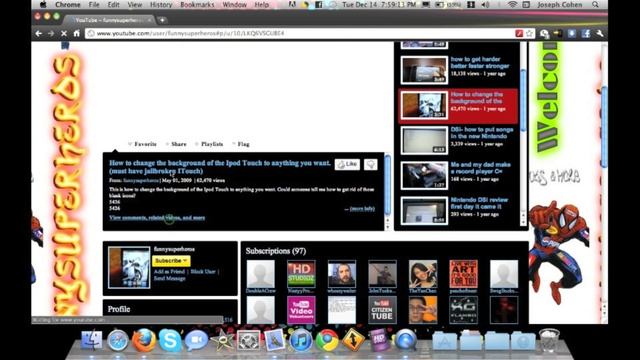Open the video title link about Ipod Touch background

(x=220, y=167)
